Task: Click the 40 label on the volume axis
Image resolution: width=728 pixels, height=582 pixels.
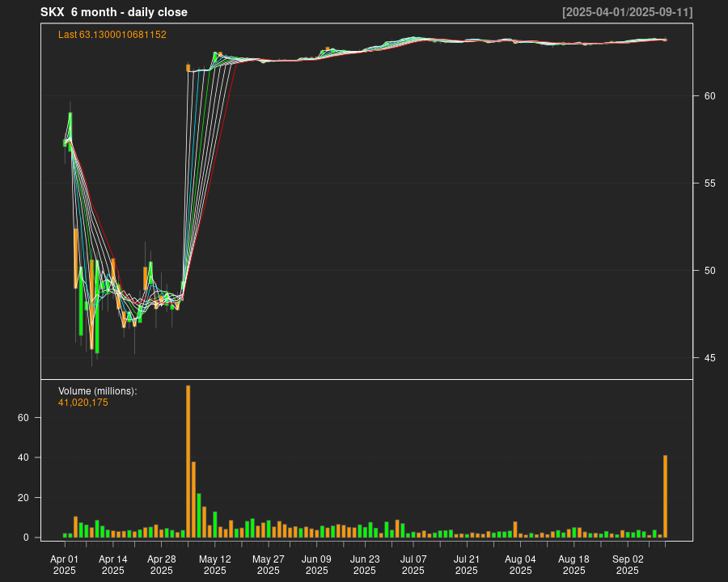Action: click(x=23, y=458)
